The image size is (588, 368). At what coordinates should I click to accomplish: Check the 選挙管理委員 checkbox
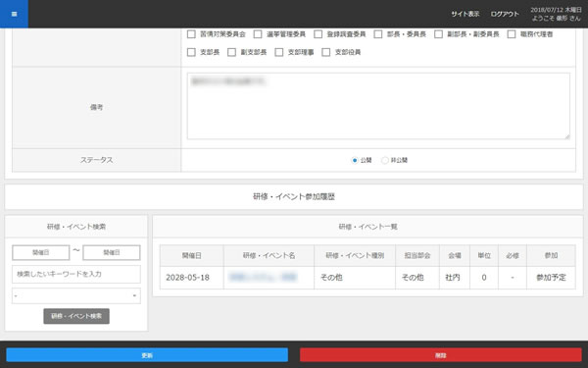click(258, 34)
